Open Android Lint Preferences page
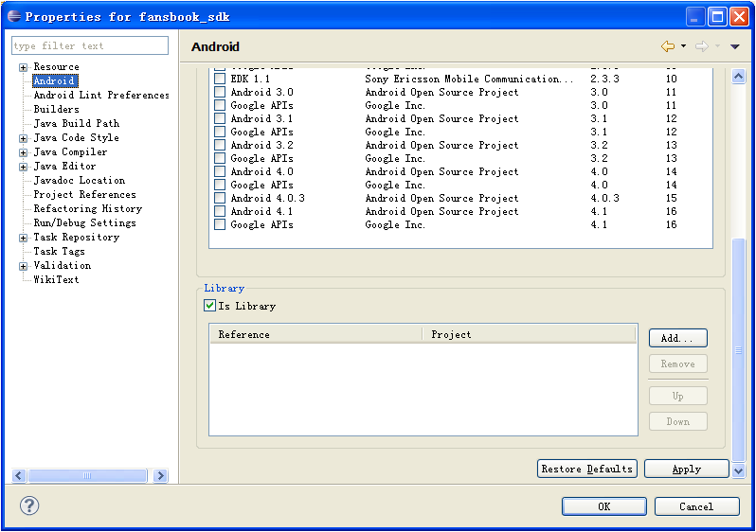Image resolution: width=756 pixels, height=532 pixels. click(x=101, y=95)
